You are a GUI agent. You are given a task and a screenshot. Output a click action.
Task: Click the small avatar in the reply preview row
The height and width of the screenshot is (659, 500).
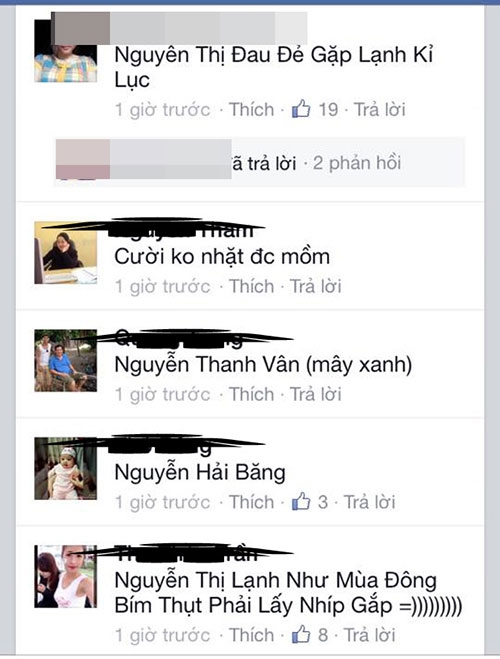point(83,160)
